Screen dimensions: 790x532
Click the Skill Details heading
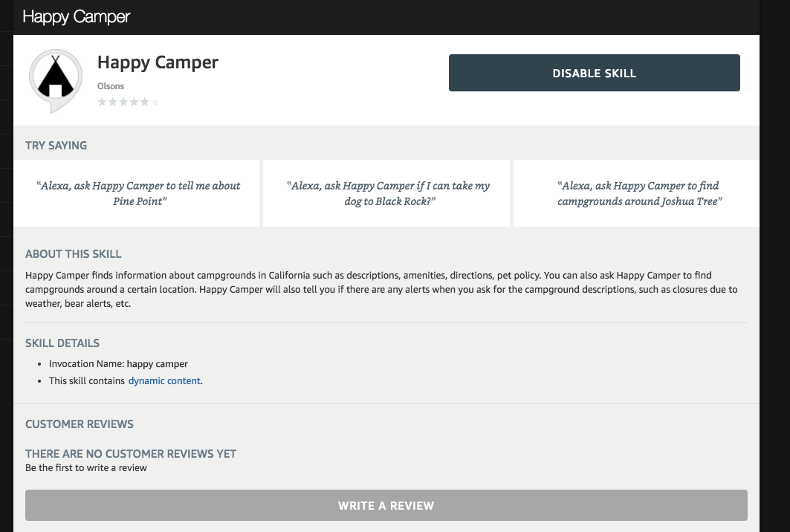(x=62, y=343)
